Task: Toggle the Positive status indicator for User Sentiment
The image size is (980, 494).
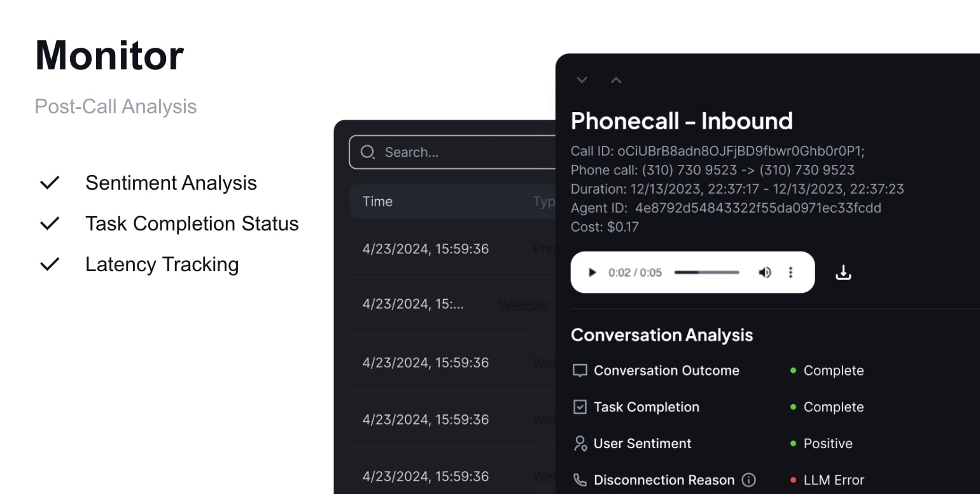Action: [x=793, y=444]
